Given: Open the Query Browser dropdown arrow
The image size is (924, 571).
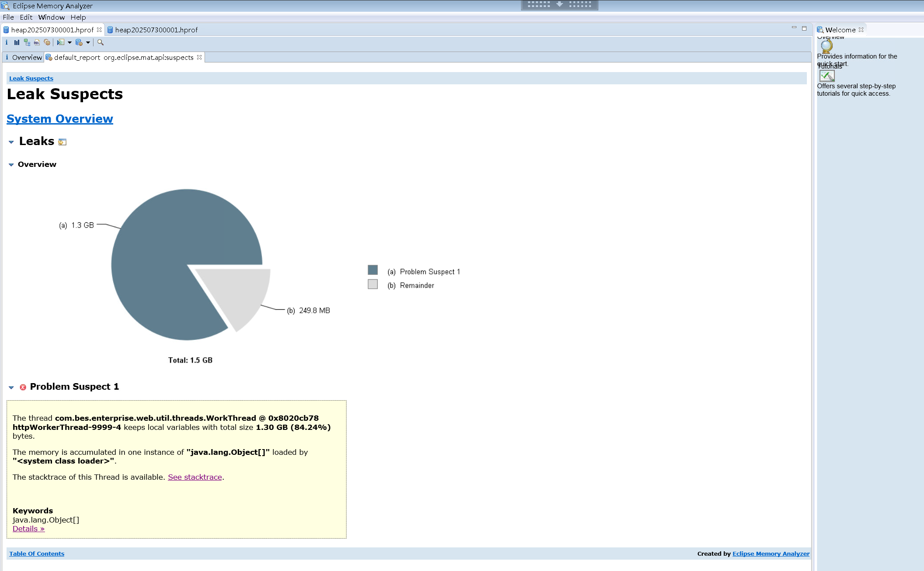Looking at the screenshot, I should (x=88, y=42).
